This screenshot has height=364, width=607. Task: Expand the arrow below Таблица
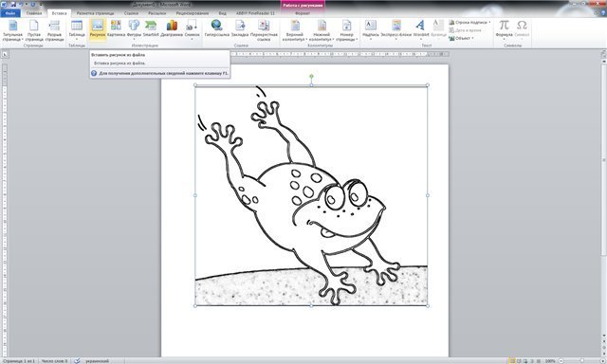(77, 40)
